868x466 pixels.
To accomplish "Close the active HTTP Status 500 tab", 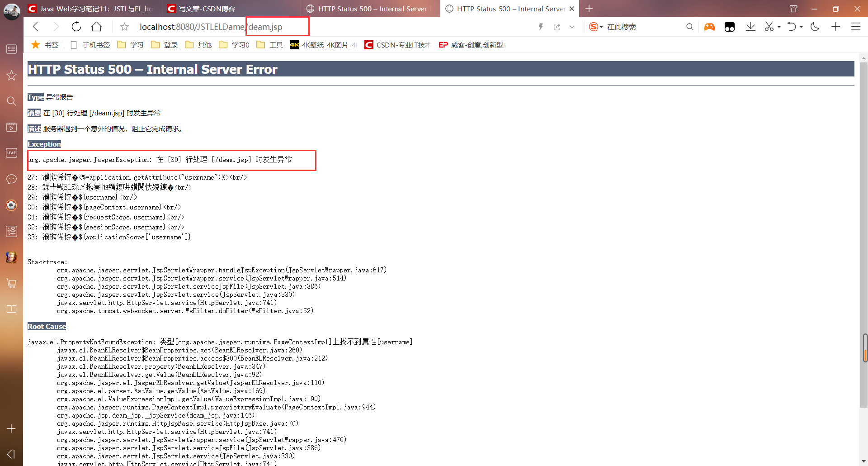I will 572,9.
